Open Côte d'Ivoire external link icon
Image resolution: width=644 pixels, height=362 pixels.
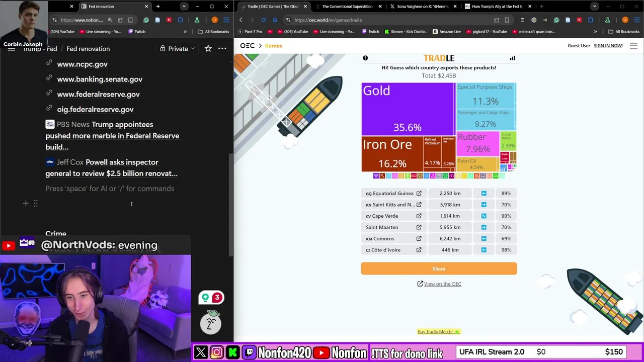tap(419, 250)
